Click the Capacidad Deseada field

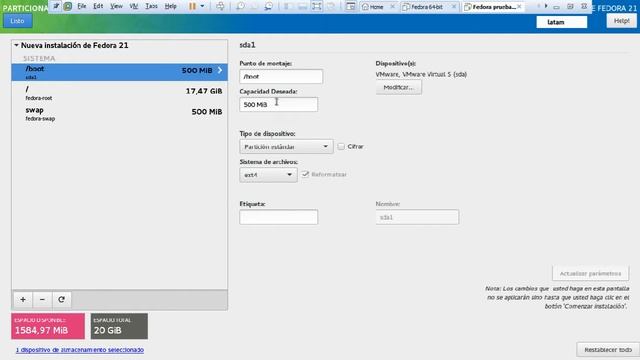pos(278,104)
